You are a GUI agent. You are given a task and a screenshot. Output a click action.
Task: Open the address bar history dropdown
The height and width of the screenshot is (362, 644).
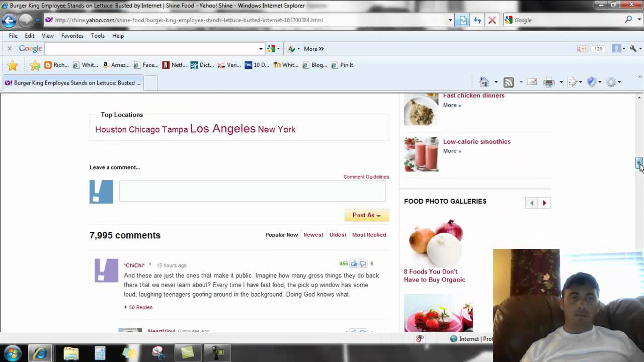pos(450,20)
